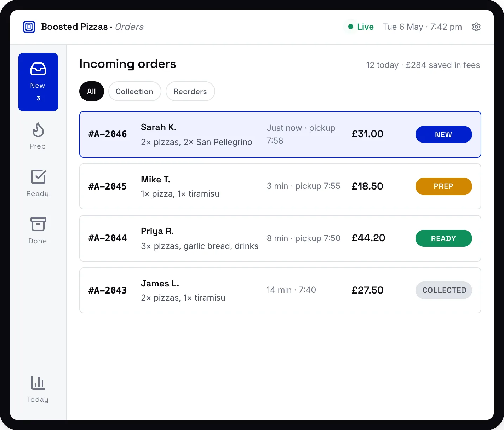
Task: Click the Live status indicator
Action: pos(361,27)
